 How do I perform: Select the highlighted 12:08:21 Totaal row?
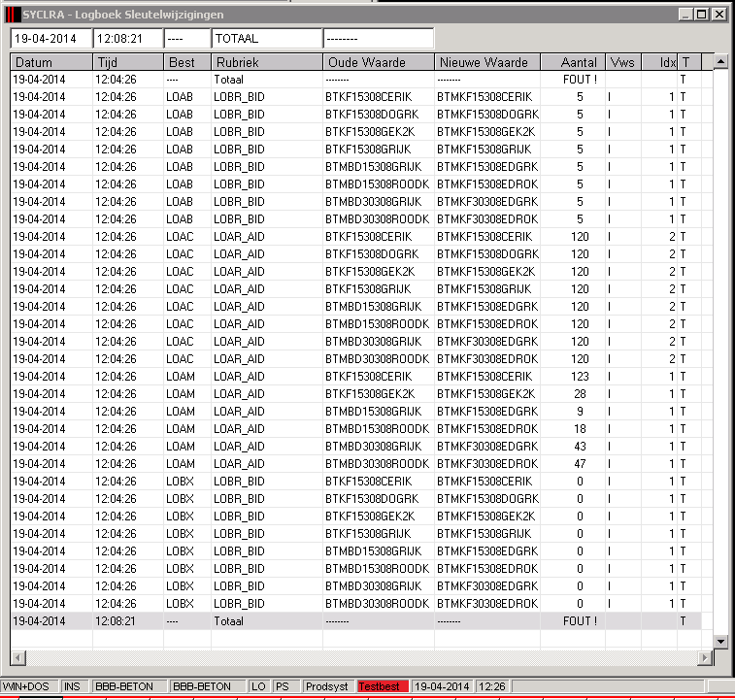pyautogui.click(x=355, y=620)
